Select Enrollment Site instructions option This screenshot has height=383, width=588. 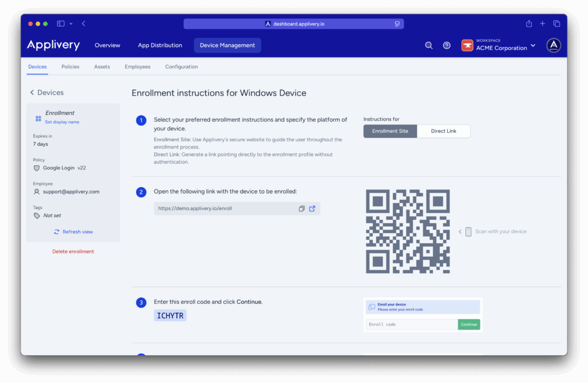click(x=390, y=131)
